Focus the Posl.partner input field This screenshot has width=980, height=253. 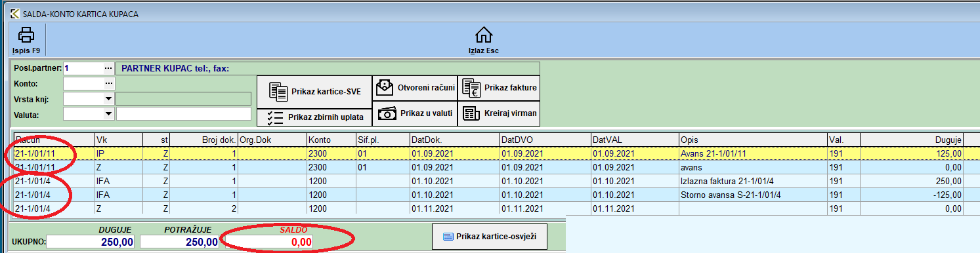[x=83, y=68]
